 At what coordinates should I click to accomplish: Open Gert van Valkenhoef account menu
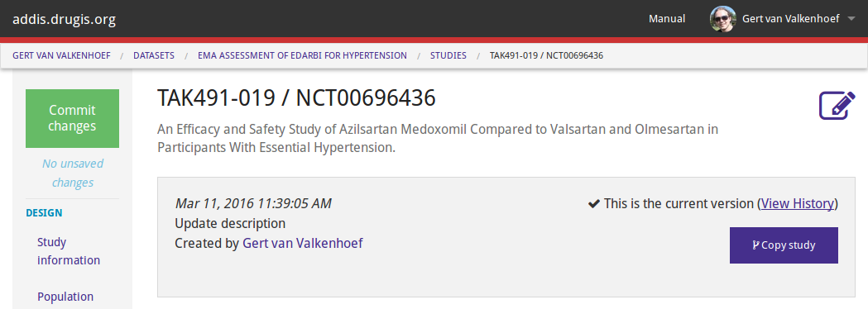pyautogui.click(x=790, y=19)
